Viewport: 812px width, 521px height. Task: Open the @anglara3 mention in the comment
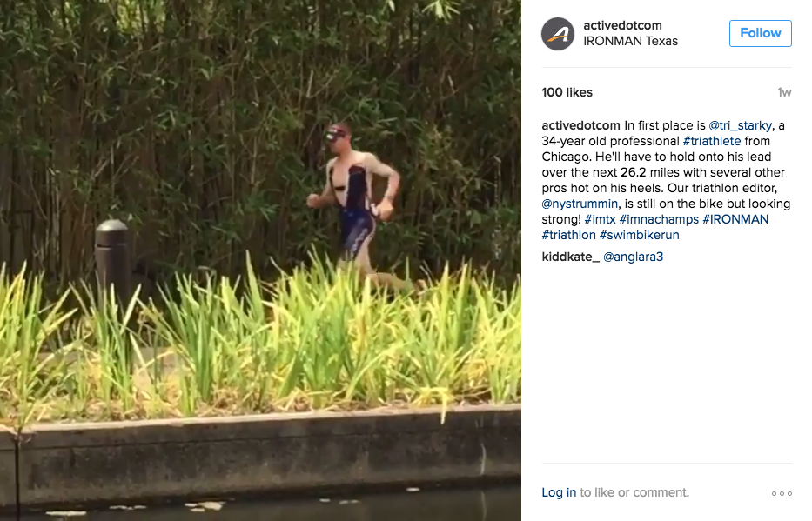click(633, 257)
